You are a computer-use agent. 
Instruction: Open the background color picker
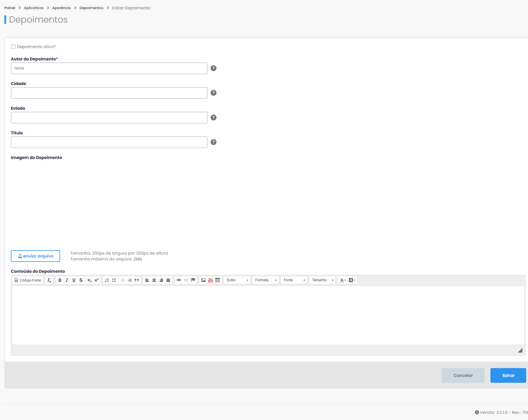352,280
